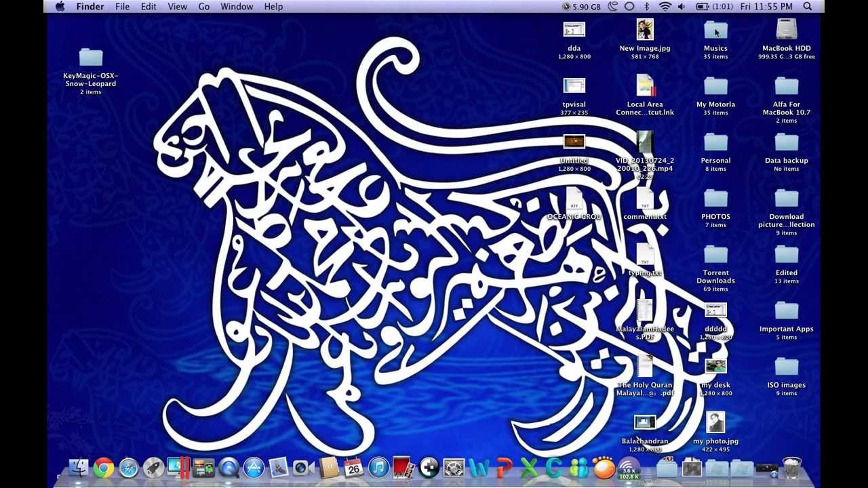Select OCEANIC GROU rtf document
868x488 pixels.
(574, 199)
